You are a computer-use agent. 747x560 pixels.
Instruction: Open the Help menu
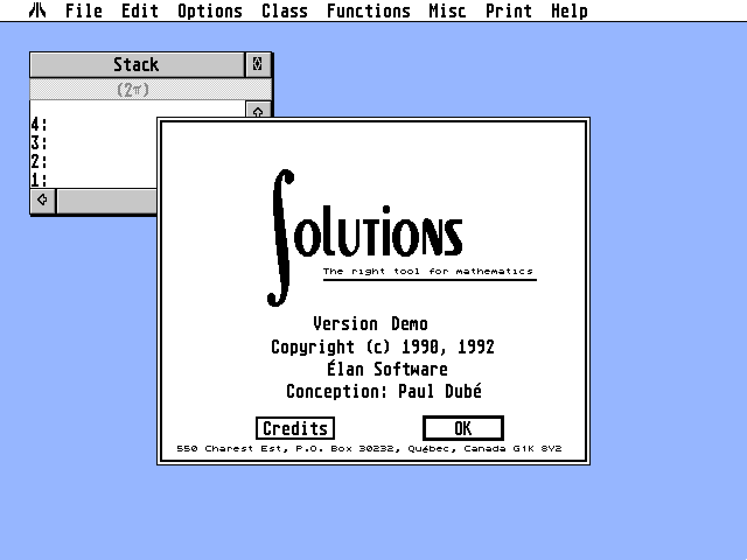[x=570, y=10]
